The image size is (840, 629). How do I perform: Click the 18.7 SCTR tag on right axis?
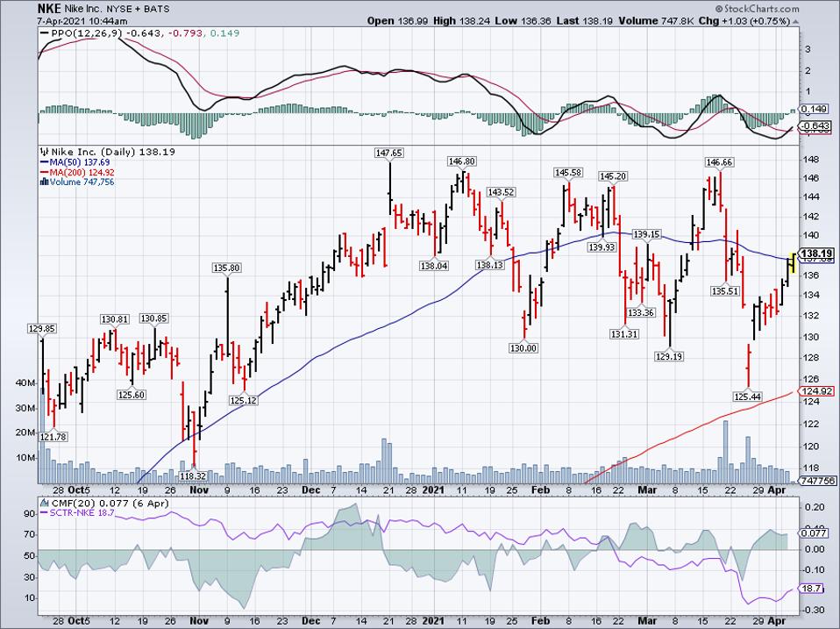coord(810,589)
